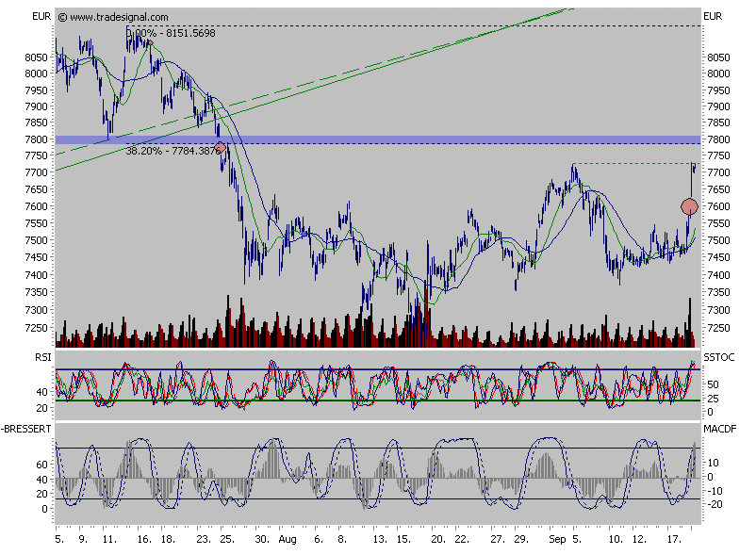Click the 30. date label on the time axis

pyautogui.click(x=262, y=539)
